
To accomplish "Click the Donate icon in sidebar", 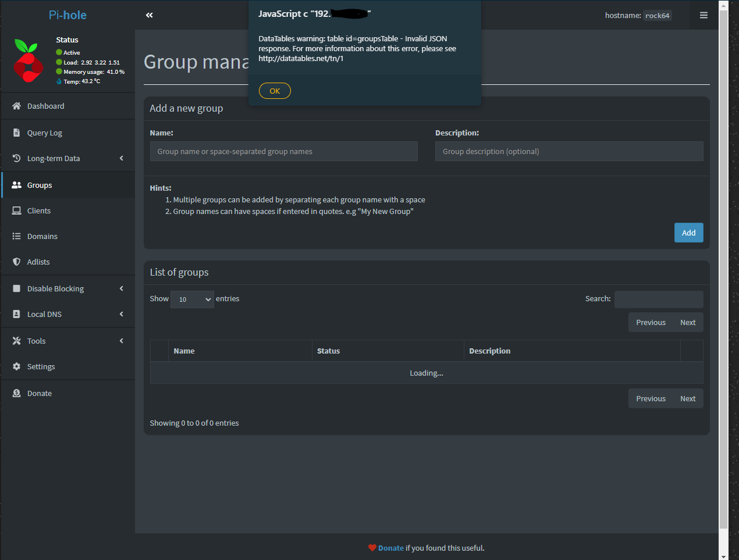I will tap(16, 393).
